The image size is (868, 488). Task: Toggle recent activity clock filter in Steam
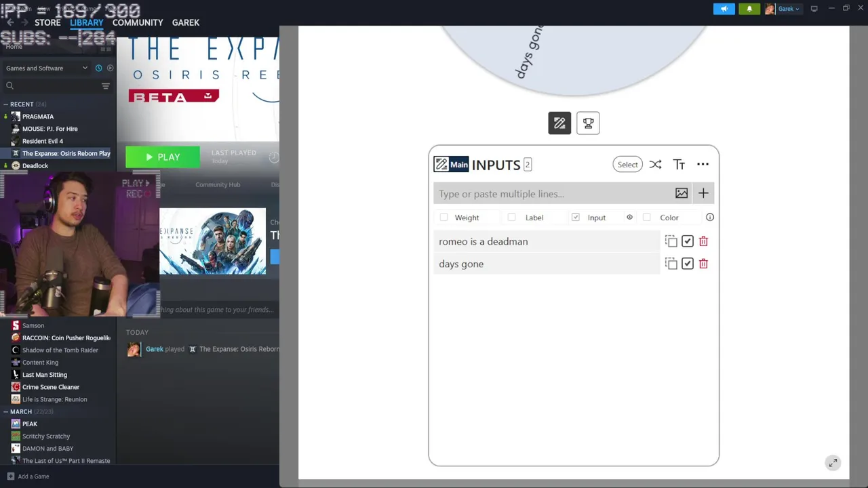click(x=98, y=68)
